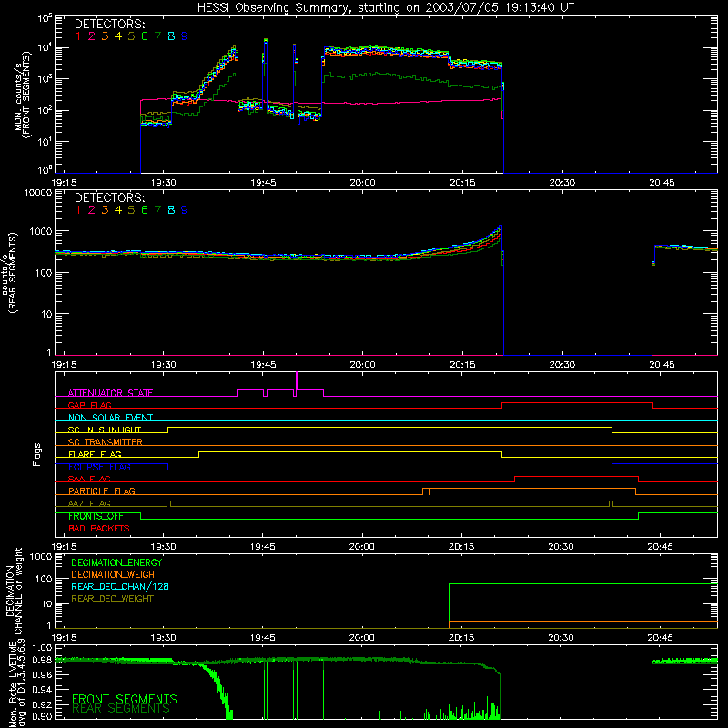Click the vertical 'Flags' axis title
The image size is (728, 728).
[x=37, y=454]
